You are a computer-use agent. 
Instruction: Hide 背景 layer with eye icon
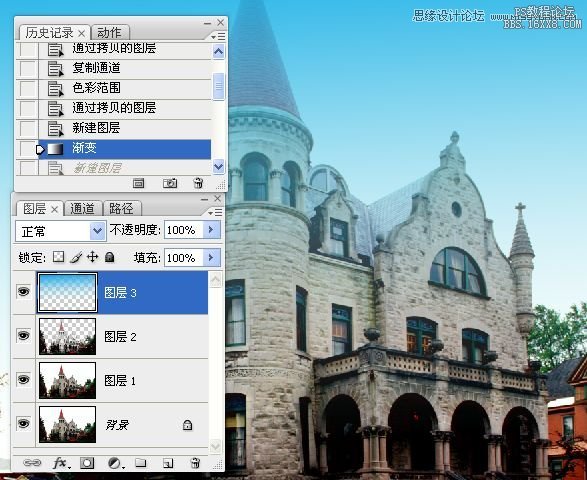(x=24, y=423)
